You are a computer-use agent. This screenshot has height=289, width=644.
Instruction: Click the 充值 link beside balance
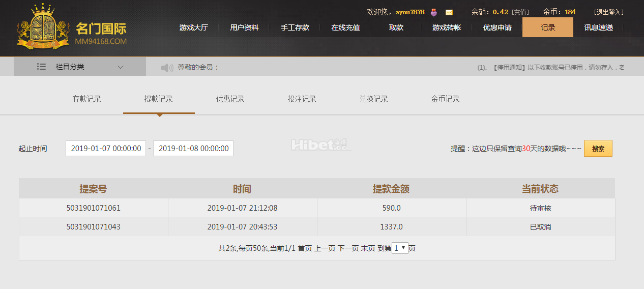pos(520,12)
